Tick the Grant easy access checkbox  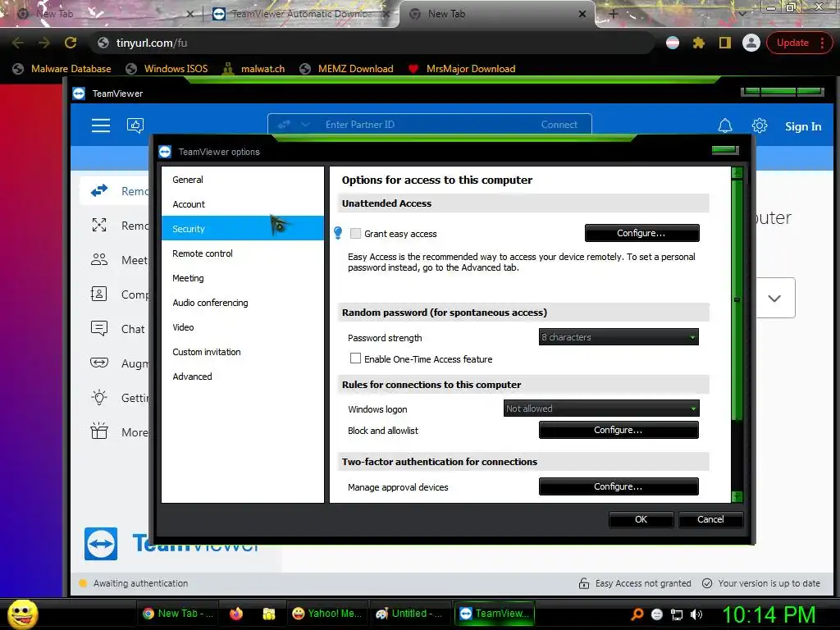coord(355,234)
